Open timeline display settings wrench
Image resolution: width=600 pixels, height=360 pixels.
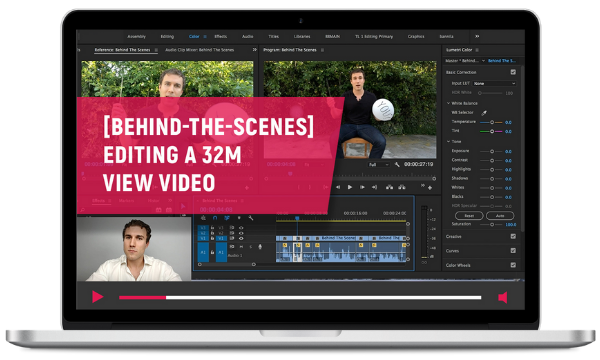(x=251, y=218)
